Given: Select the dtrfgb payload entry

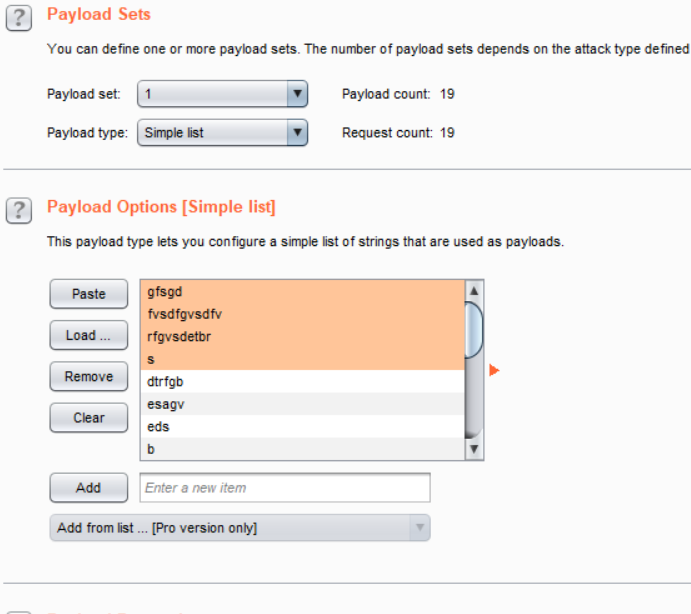Looking at the screenshot, I should 300,382.
